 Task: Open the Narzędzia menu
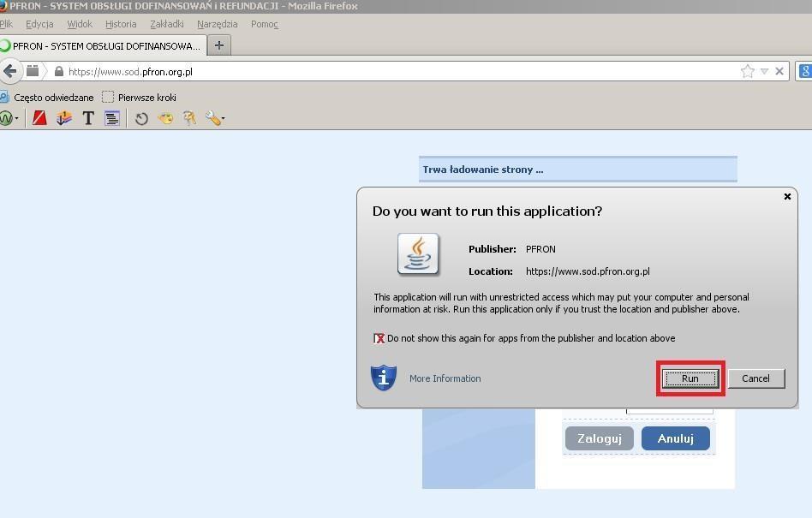click(217, 24)
